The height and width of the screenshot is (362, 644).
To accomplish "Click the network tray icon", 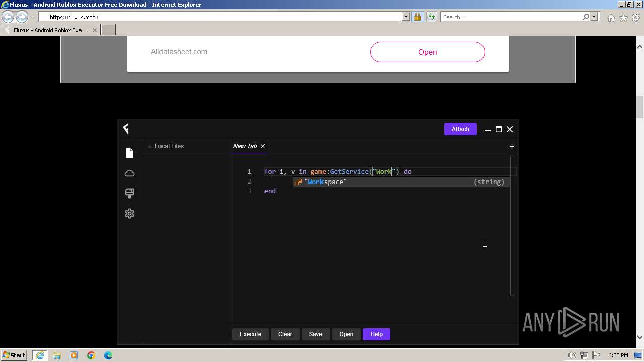I will tap(584, 355).
